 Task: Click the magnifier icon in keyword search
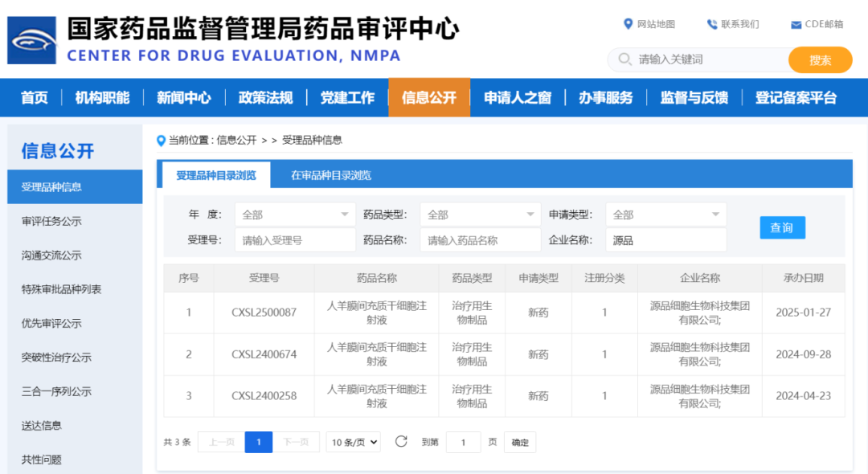tap(624, 59)
